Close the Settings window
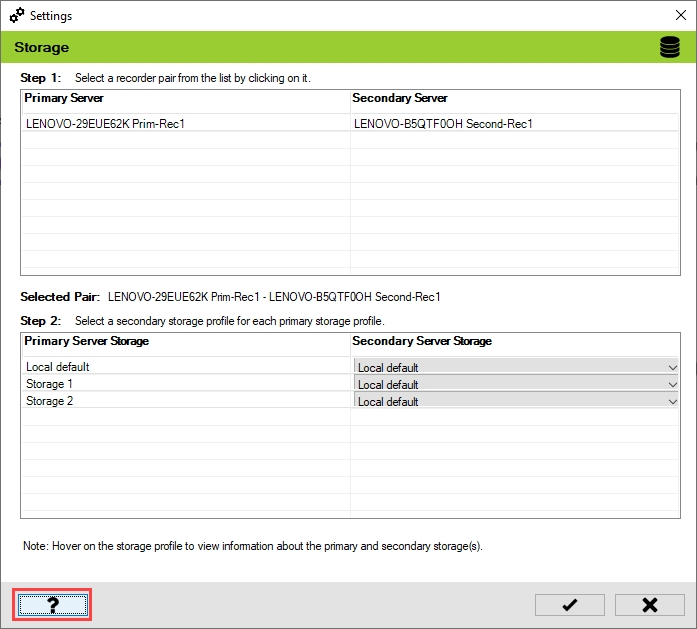Viewport: 697px width, 629px height. coord(679,16)
